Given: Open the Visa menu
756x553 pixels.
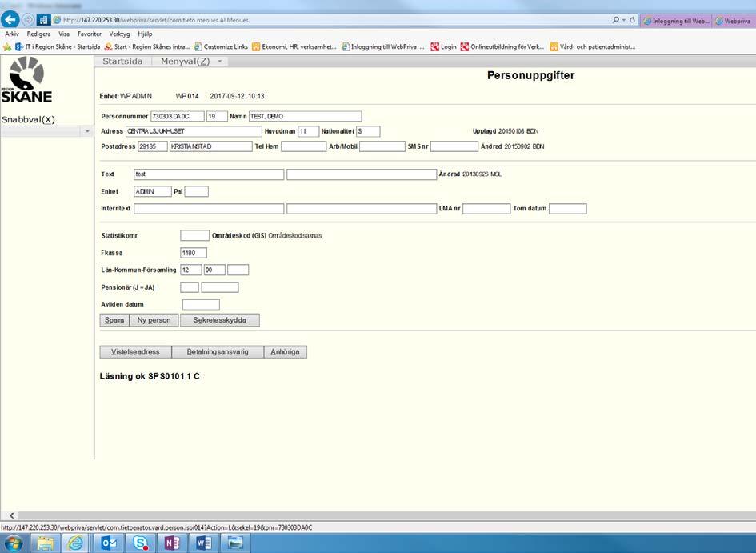Looking at the screenshot, I should [64, 34].
